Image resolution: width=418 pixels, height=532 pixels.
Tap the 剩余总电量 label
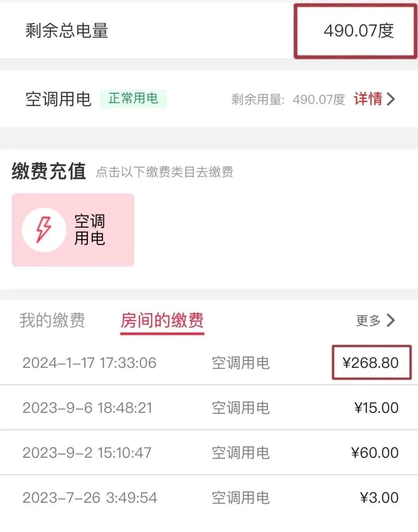(67, 31)
